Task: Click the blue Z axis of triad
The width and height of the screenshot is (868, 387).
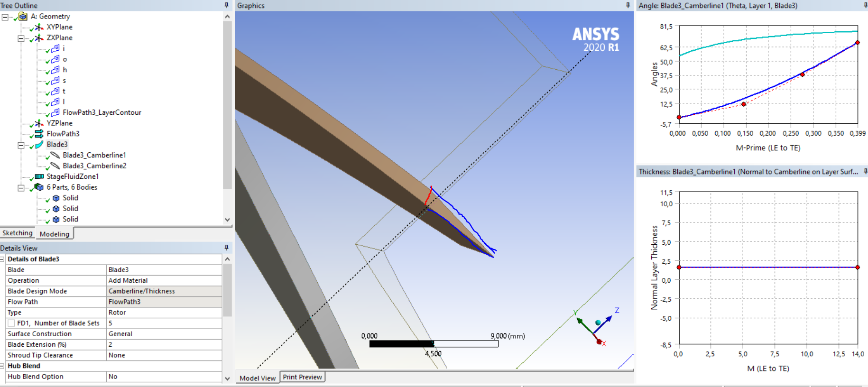Action: point(608,318)
